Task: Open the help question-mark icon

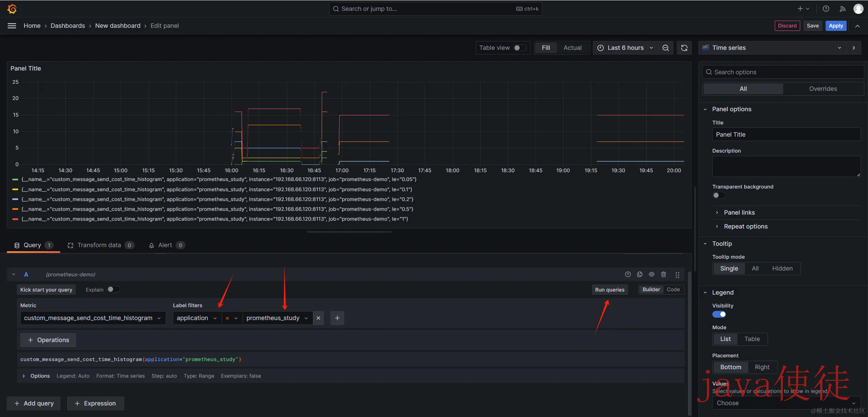Action: (x=826, y=9)
